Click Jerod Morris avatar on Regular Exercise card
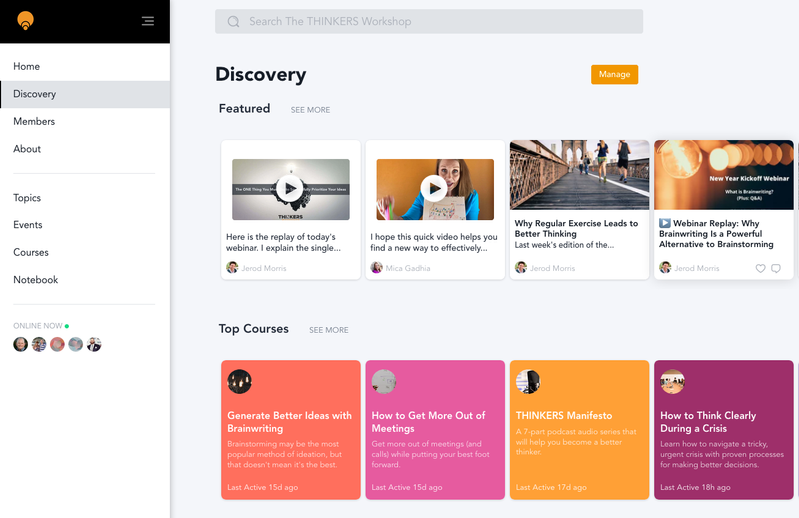Viewport: 799px width, 518px height. click(x=520, y=267)
